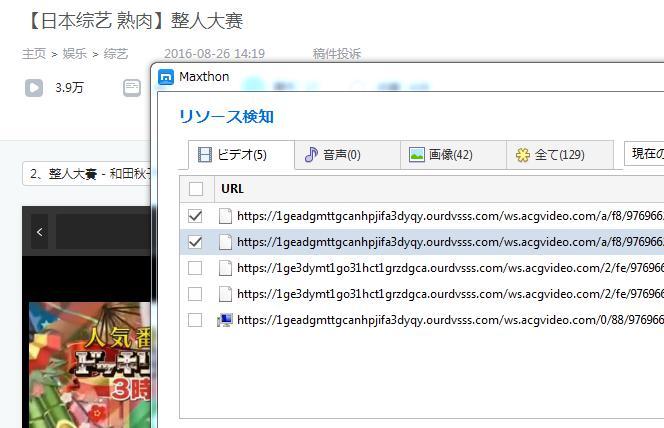Click the music note icon on 音声 tab
Viewport: 664px width, 428px height.
coord(311,155)
